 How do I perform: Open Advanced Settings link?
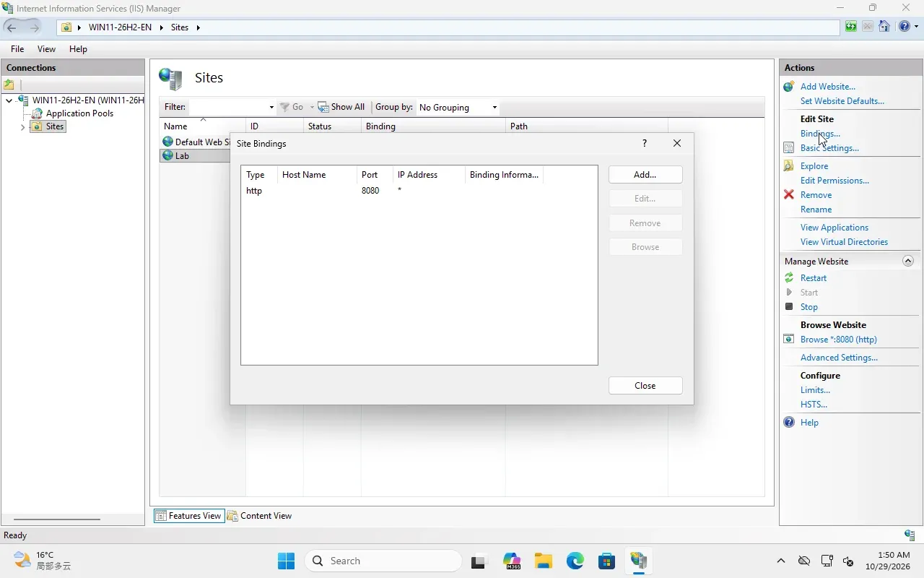coord(839,358)
